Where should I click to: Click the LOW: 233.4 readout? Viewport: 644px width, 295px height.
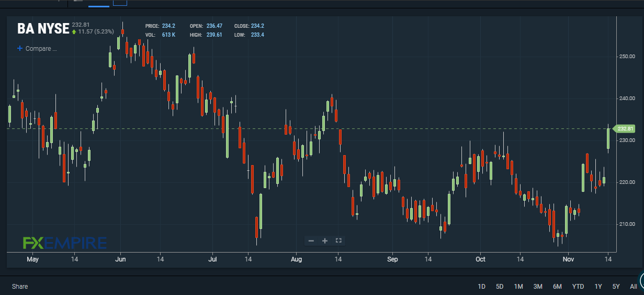tap(249, 35)
